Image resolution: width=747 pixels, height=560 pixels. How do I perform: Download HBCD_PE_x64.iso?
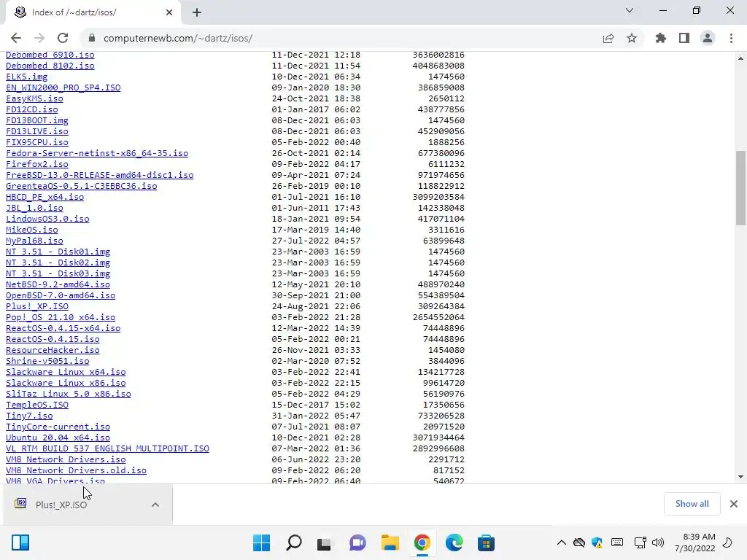(44, 197)
